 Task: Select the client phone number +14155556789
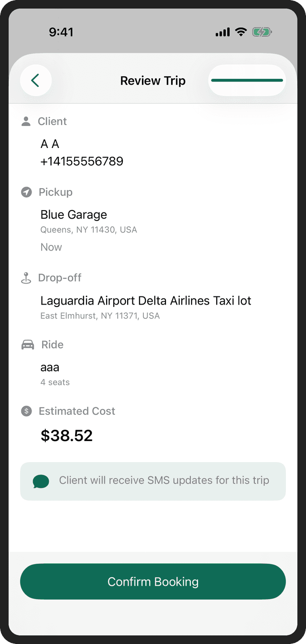pos(81,161)
